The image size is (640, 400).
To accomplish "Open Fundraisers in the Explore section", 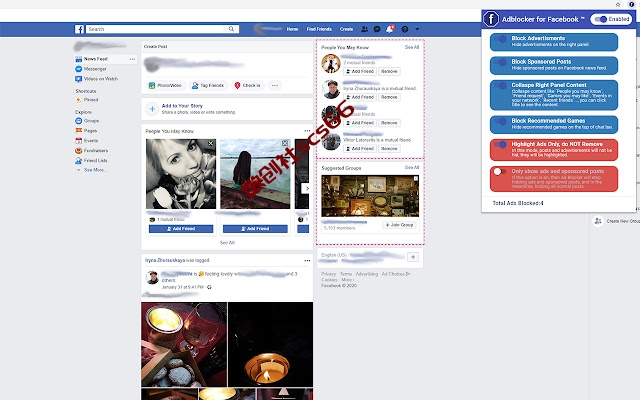I will tap(96, 151).
